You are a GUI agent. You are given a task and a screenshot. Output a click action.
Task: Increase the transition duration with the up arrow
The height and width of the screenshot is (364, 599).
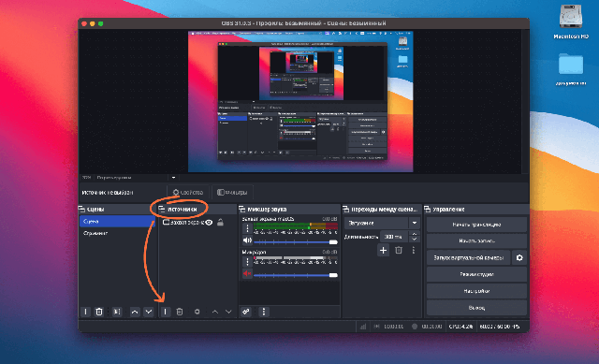415,234
